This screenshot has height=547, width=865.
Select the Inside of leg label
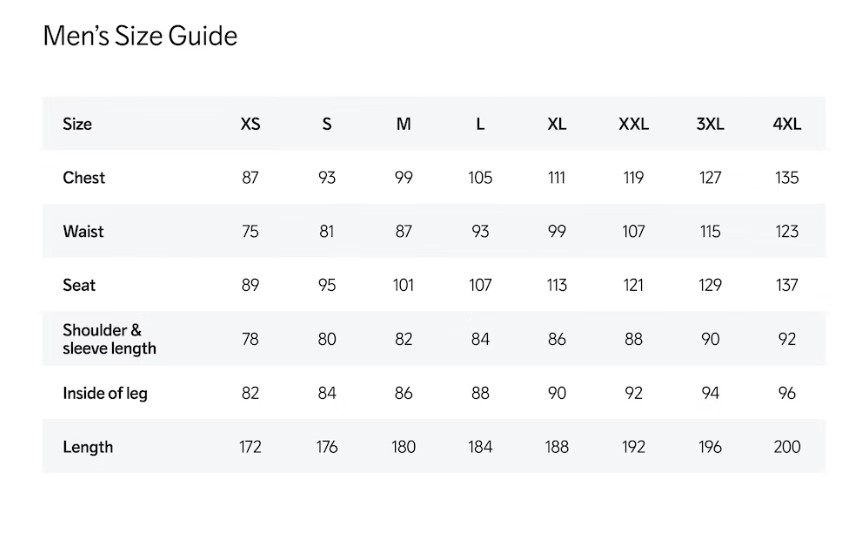[x=105, y=393]
